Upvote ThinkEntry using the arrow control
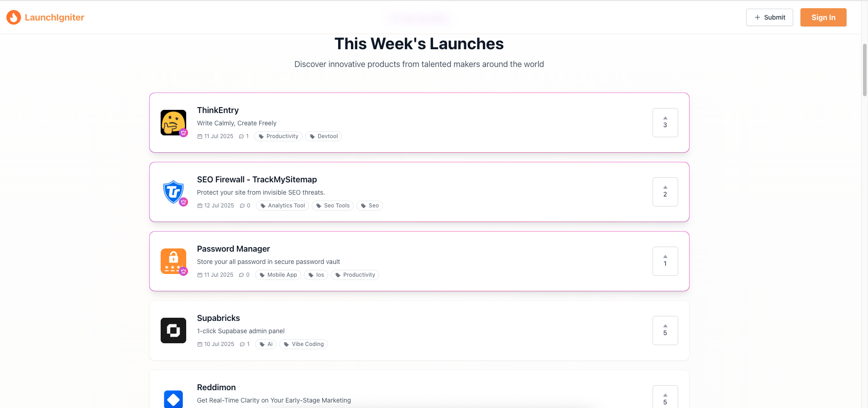This screenshot has height=408, width=868. coord(665,123)
